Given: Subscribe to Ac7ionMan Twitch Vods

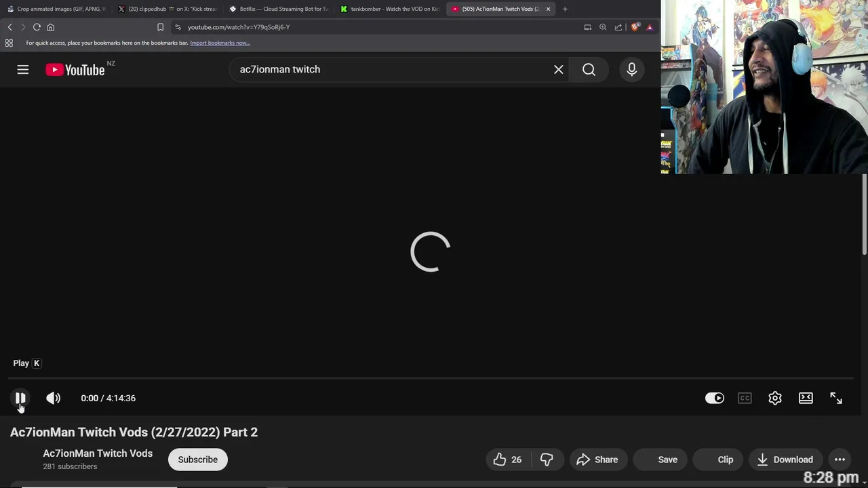Looking at the screenshot, I should [x=198, y=460].
